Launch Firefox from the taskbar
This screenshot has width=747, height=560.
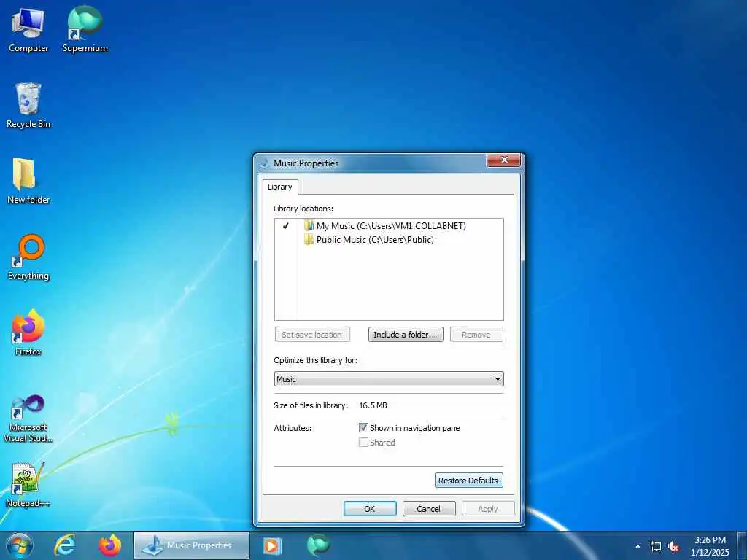click(x=110, y=545)
